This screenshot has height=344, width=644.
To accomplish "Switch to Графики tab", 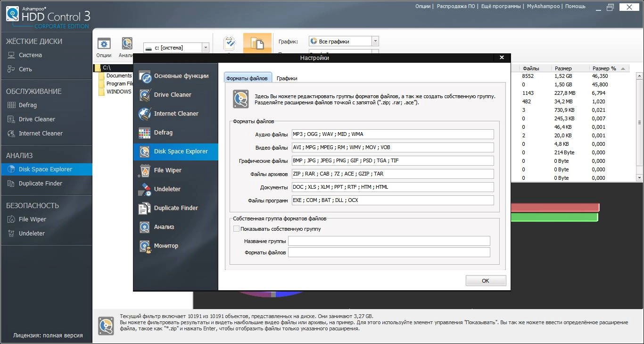I will (287, 78).
